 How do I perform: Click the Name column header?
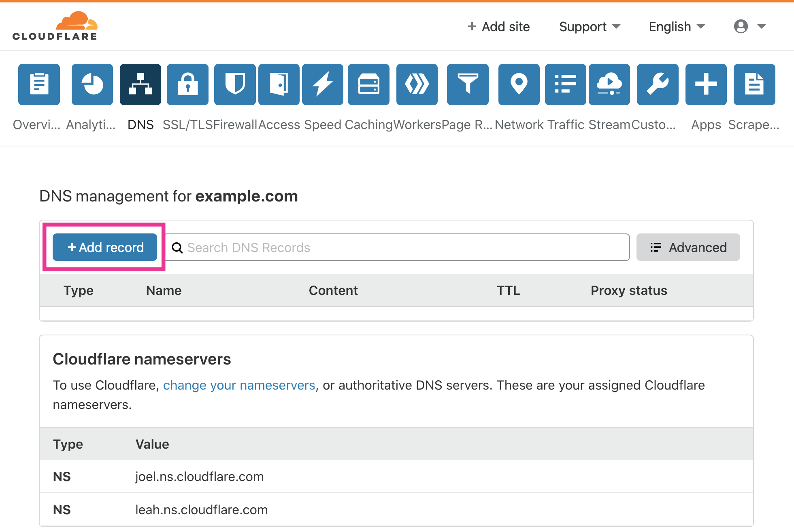click(x=164, y=290)
